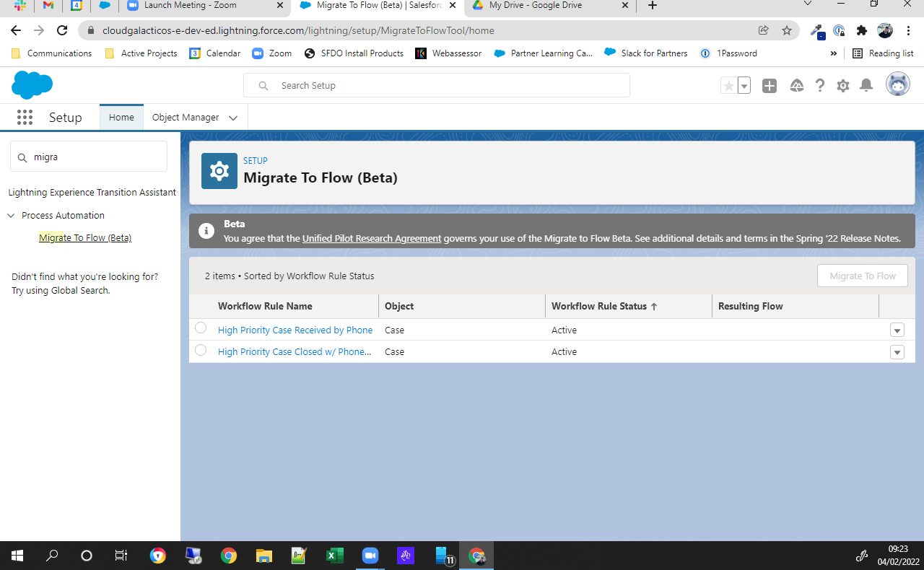The width and height of the screenshot is (924, 570).
Task: Open the Object Manager tab
Action: point(186,117)
